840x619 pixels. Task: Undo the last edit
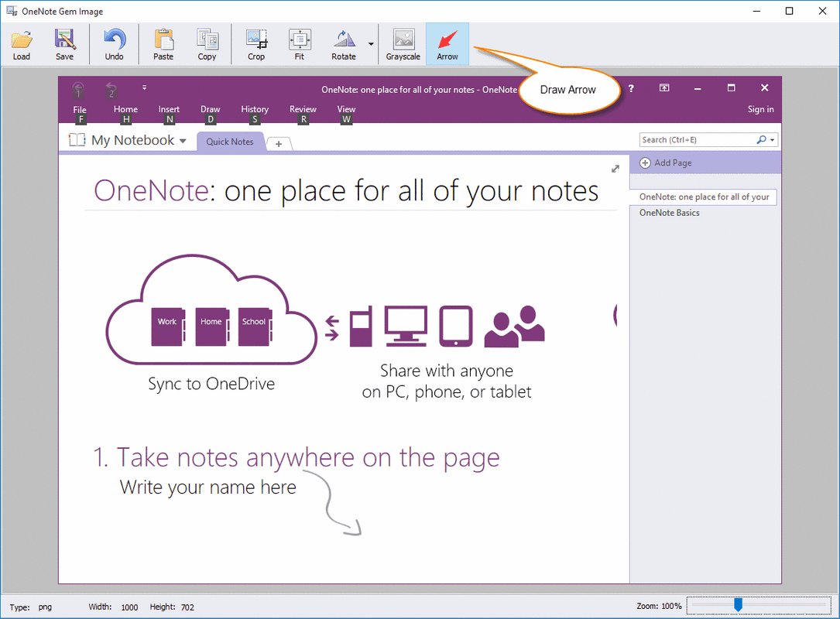[x=114, y=44]
